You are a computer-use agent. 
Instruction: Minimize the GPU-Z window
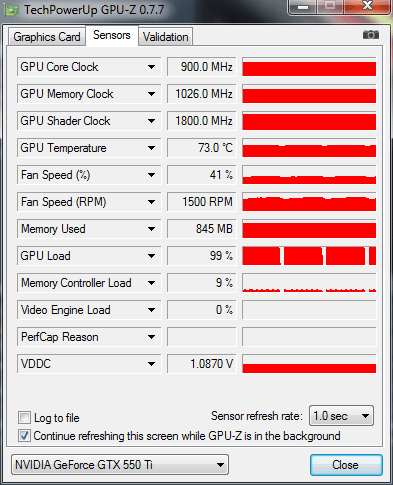[303, 7]
